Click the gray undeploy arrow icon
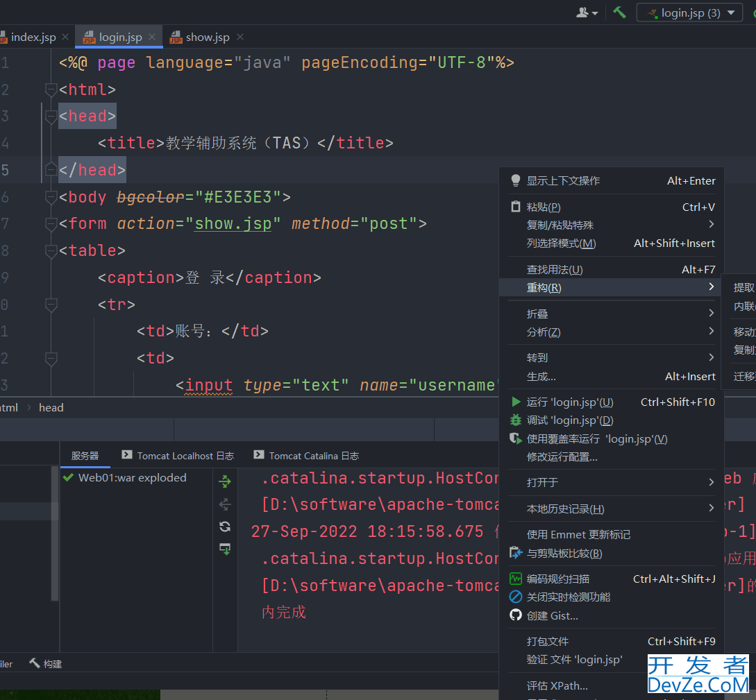 225,504
